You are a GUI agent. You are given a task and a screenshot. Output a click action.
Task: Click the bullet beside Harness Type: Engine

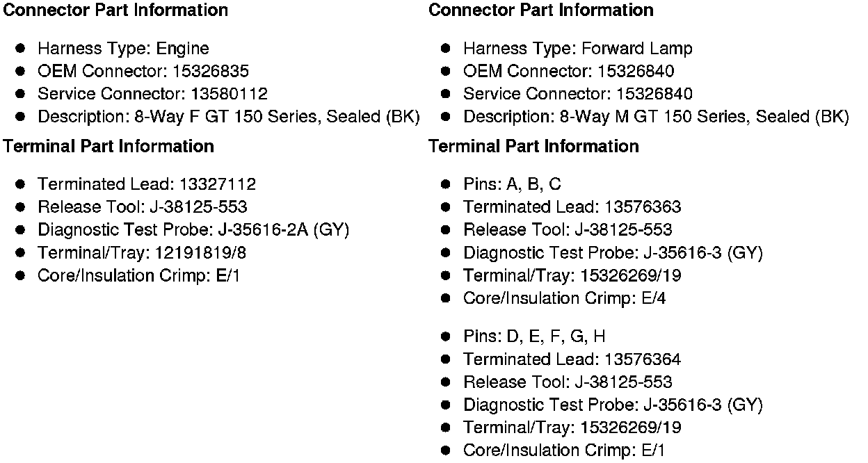coord(21,49)
